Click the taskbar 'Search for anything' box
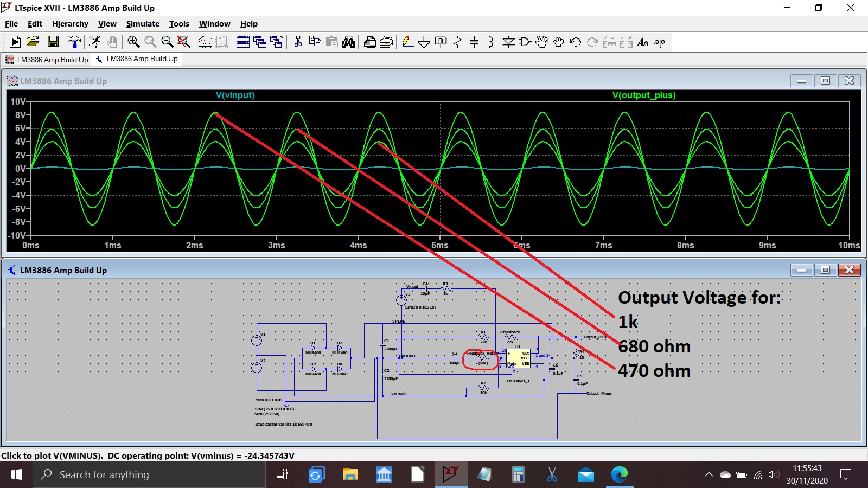The image size is (868, 488). click(150, 475)
